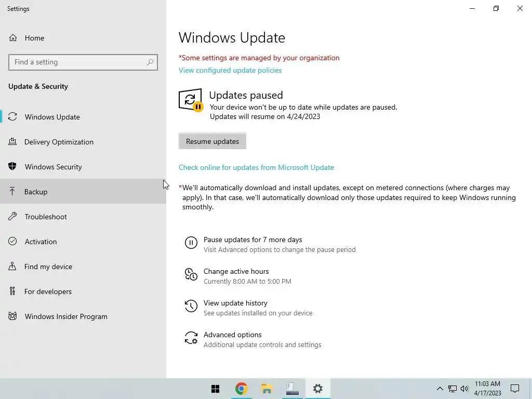Viewport: 532px width, 399px height.
Task: Click the Windows Insider Program cat icon
Action: point(12,316)
